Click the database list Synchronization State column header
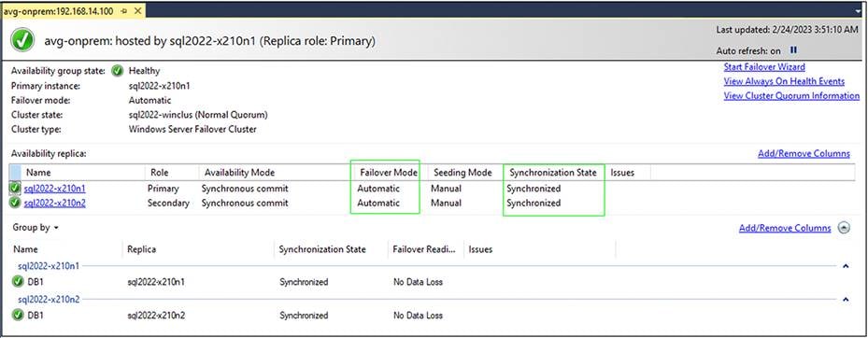 coord(331,249)
